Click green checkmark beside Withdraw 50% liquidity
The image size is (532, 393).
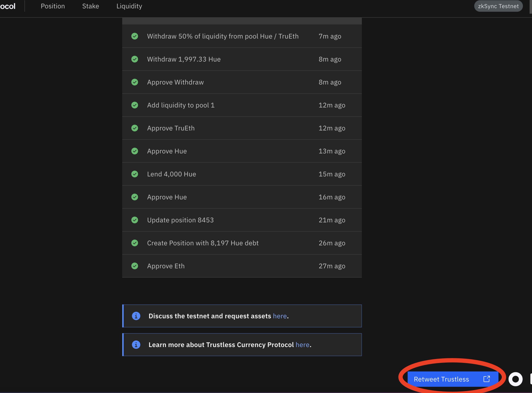(x=135, y=36)
